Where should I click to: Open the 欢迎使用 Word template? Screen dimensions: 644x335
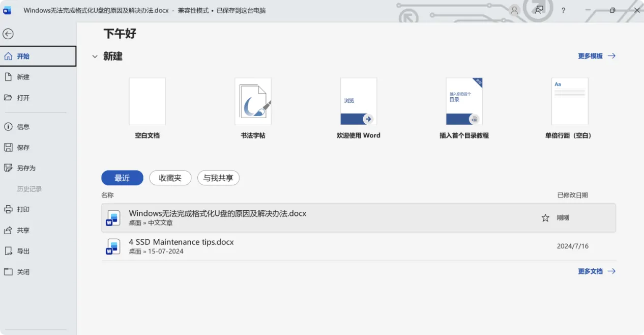[359, 101]
